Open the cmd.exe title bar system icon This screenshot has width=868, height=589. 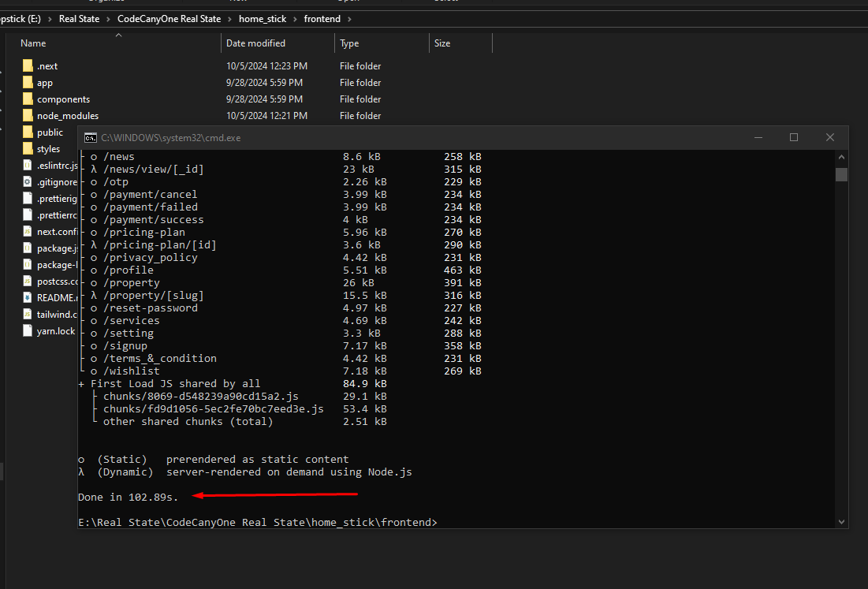coord(90,138)
